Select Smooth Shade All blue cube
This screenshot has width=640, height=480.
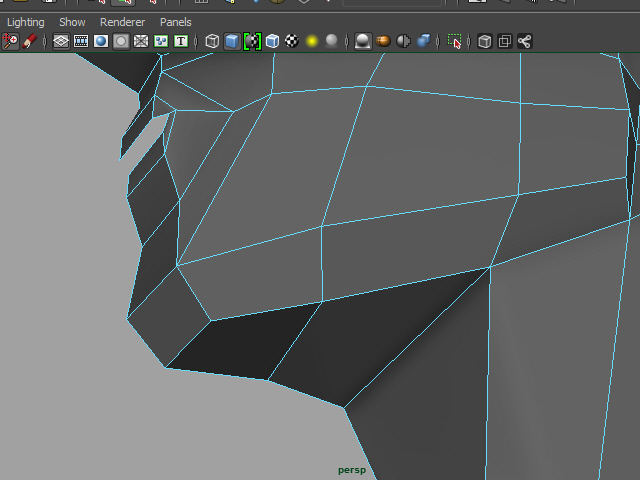pos(232,41)
